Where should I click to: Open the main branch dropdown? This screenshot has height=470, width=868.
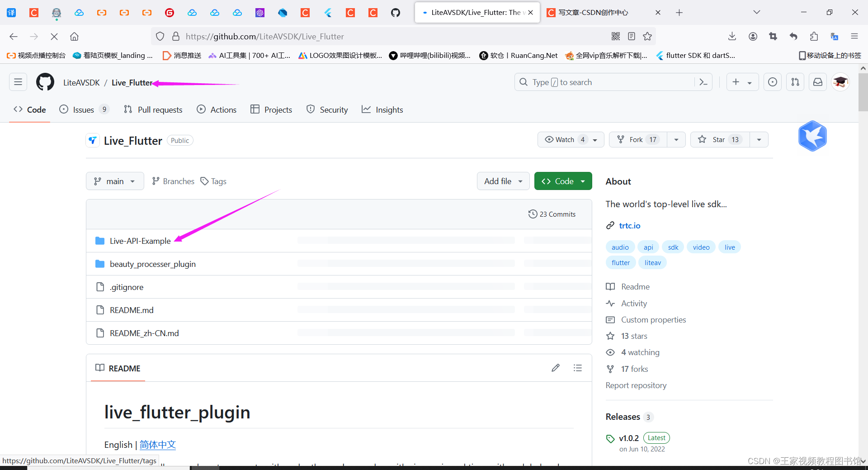click(114, 181)
